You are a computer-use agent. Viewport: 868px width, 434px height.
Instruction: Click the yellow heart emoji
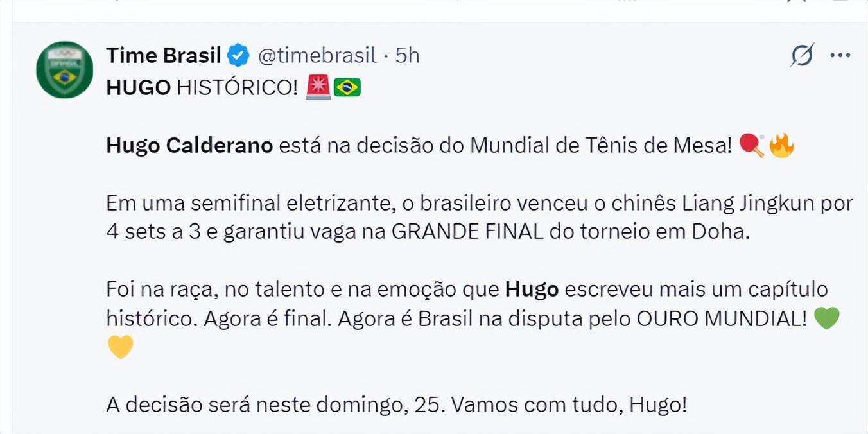point(120,347)
